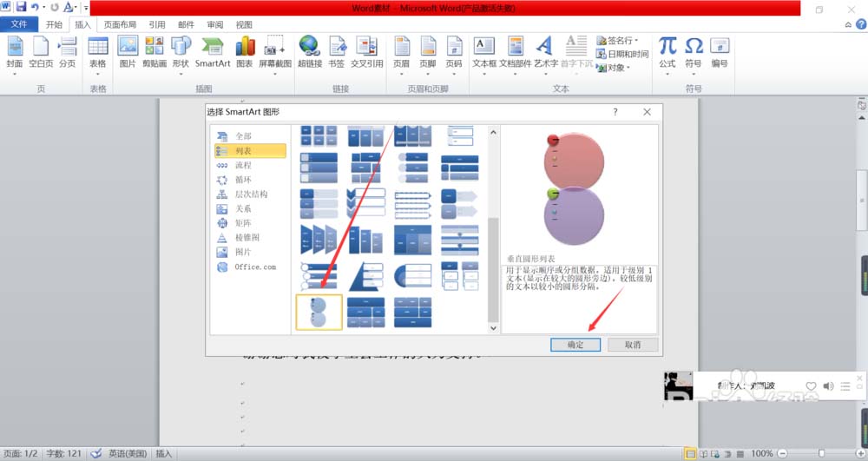Insert a page break (分页)
This screenshot has width=868, height=461.
pyautogui.click(x=68, y=53)
